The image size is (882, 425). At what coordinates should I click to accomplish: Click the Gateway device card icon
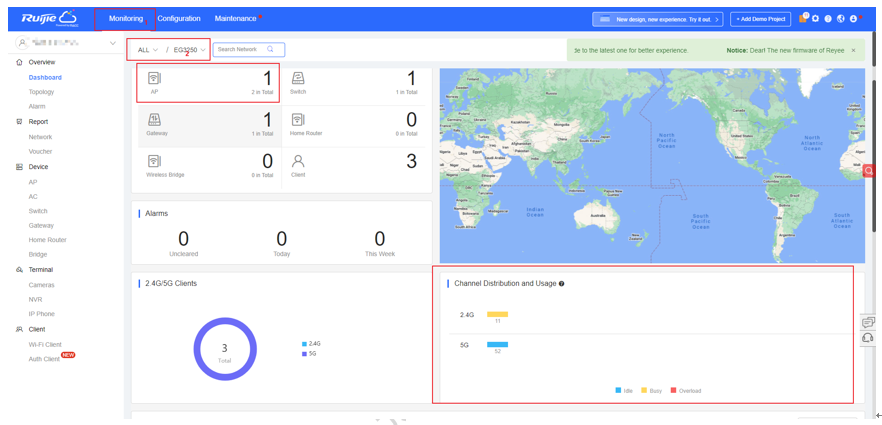(x=154, y=120)
